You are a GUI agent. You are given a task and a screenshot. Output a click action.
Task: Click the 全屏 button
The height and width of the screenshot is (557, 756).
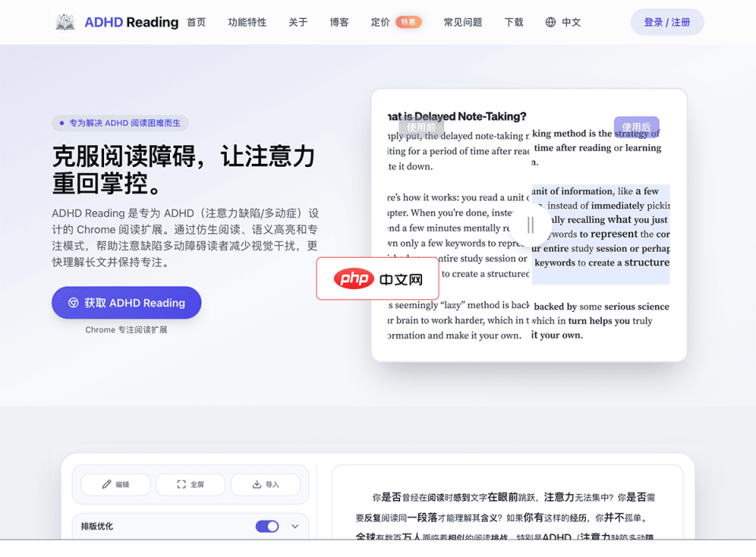[x=191, y=485]
